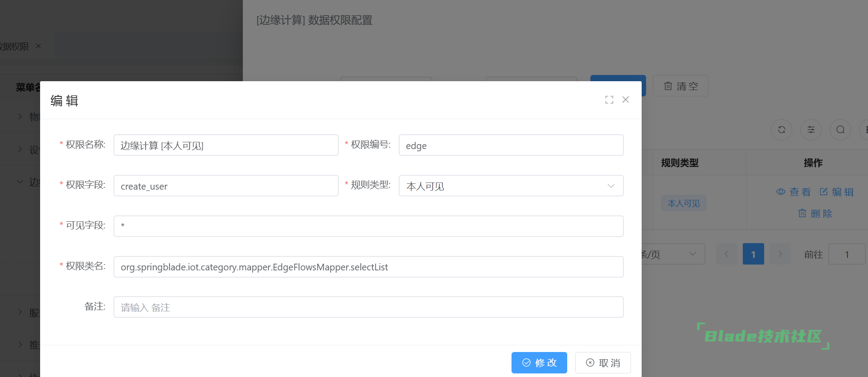Open the page size dropdown
The width and height of the screenshot is (868, 377).
pos(673,254)
